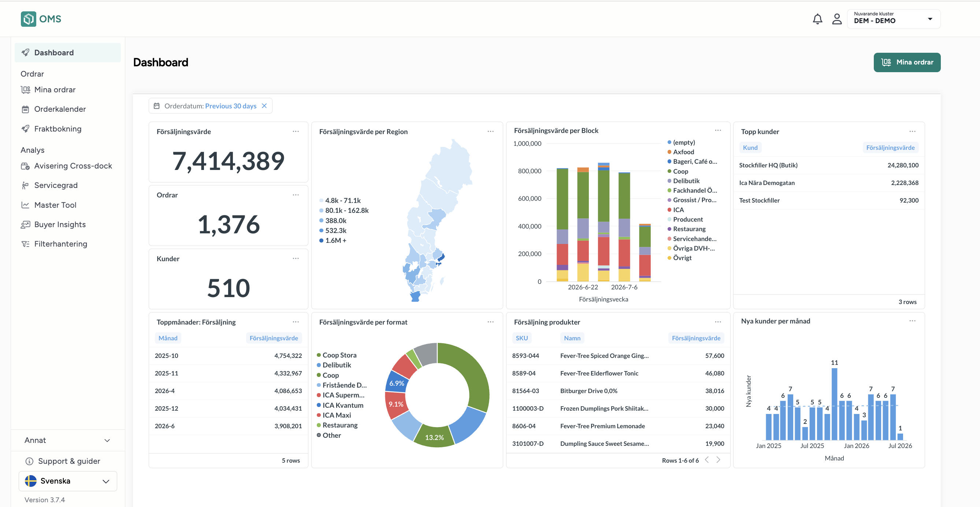This screenshot has width=980, height=507.
Task: Click the Mina ordrar green button
Action: click(x=907, y=62)
